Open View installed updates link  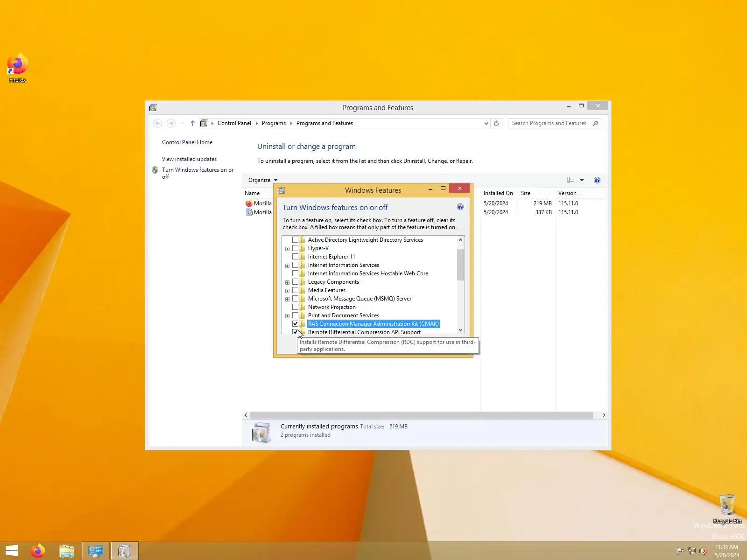point(189,159)
